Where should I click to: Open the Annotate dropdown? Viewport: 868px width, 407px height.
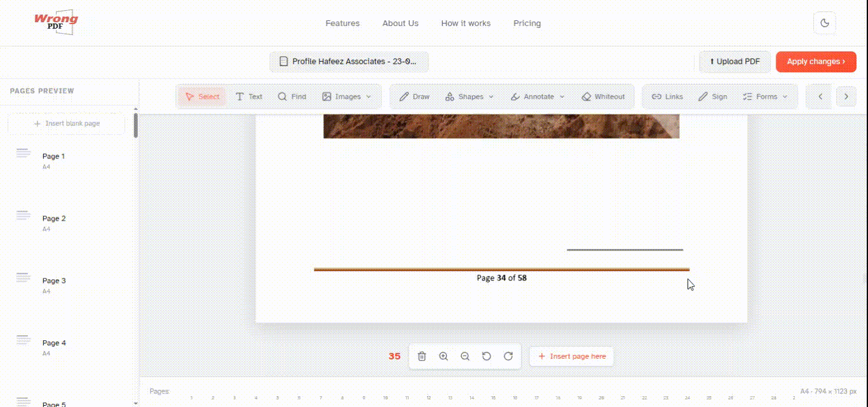tap(537, 97)
